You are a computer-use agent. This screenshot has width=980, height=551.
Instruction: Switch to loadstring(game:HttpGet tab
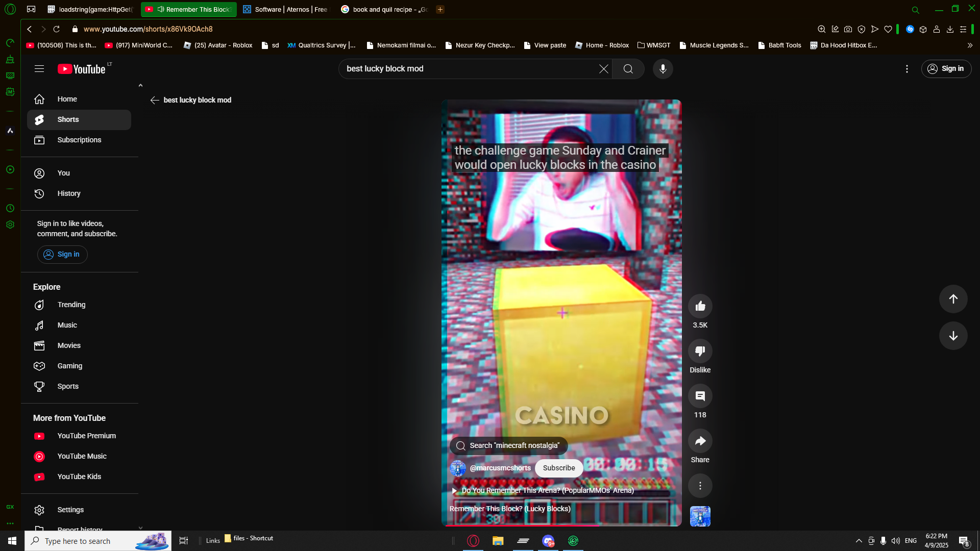(90, 9)
